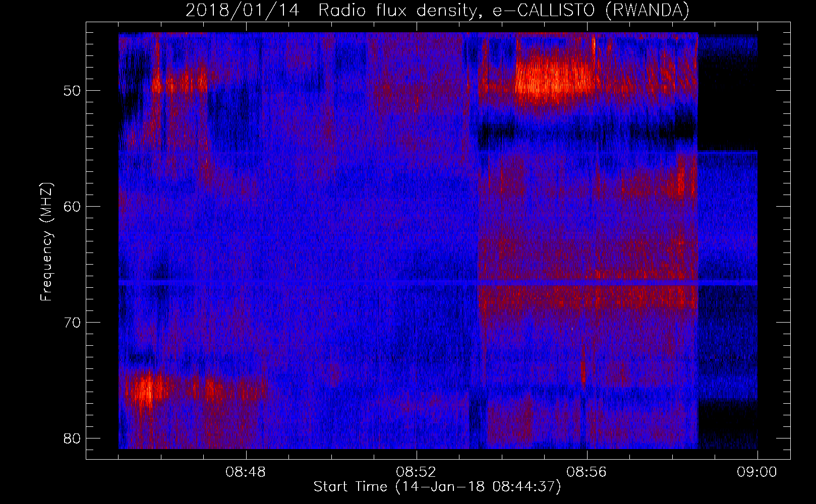Image resolution: width=816 pixels, height=504 pixels.
Task: Click the 08:56 time tick label
Action: [587, 472]
